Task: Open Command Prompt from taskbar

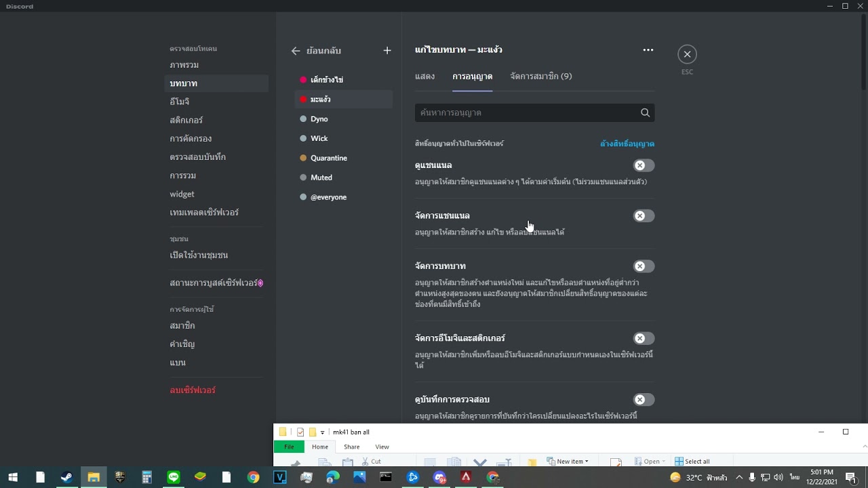Action: click(386, 477)
